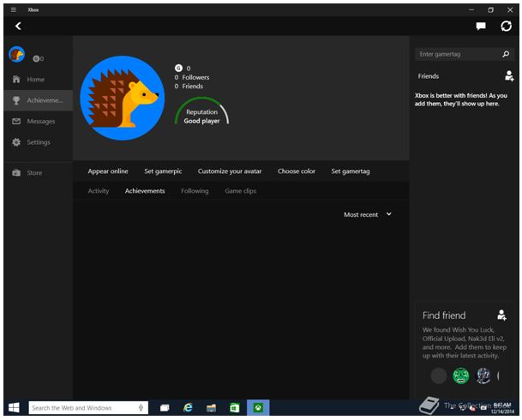The width and height of the screenshot is (522, 420).
Task: Select the green suggested friend avatar
Action: (461, 376)
